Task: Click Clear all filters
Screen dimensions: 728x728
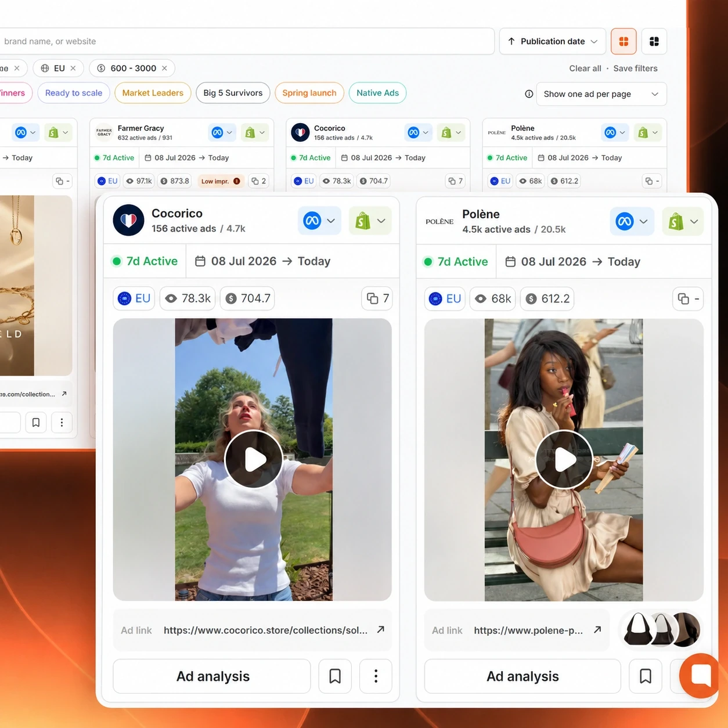Action: point(585,68)
